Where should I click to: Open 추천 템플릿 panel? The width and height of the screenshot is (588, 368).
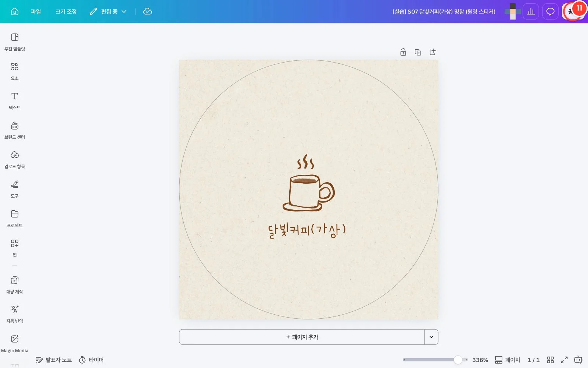[15, 42]
